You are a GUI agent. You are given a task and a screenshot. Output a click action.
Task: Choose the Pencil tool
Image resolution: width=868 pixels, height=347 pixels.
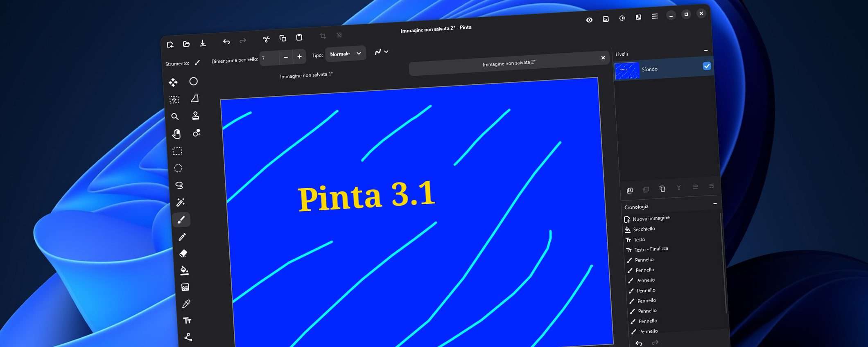coord(182,237)
